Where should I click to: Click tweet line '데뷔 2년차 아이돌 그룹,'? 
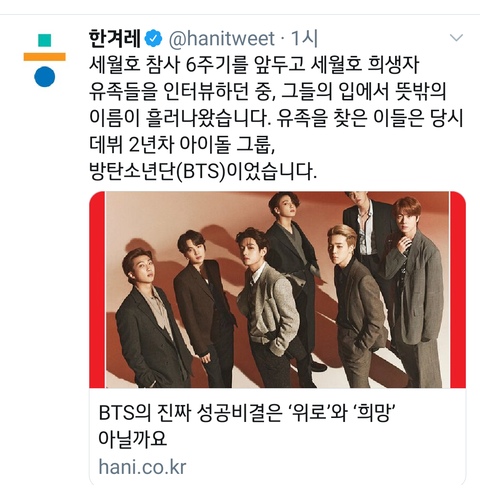(x=182, y=145)
